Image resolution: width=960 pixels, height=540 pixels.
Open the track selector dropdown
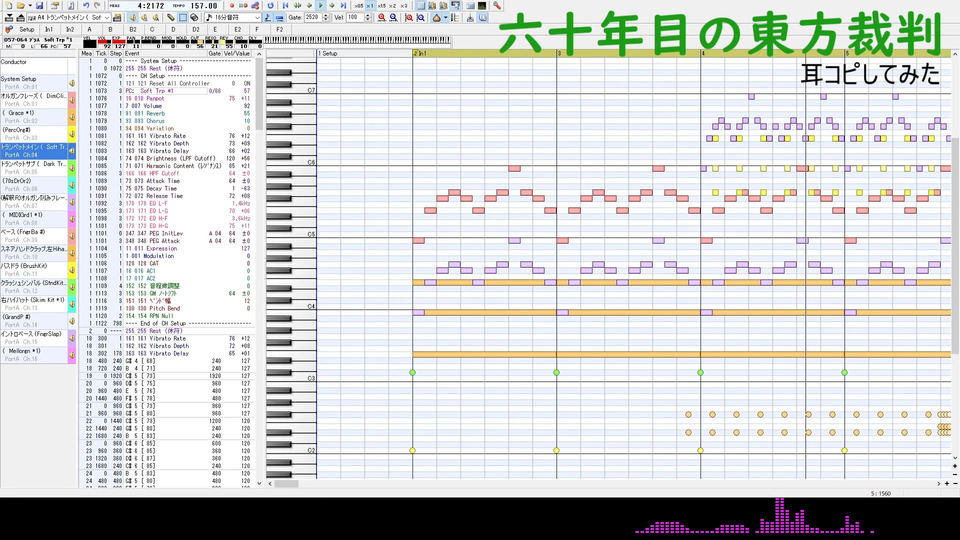[107, 18]
